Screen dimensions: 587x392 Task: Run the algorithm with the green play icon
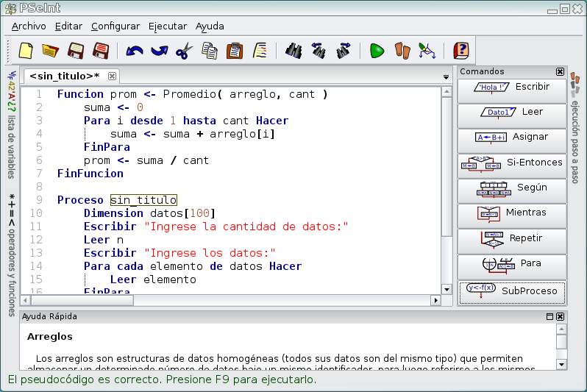pyautogui.click(x=377, y=51)
